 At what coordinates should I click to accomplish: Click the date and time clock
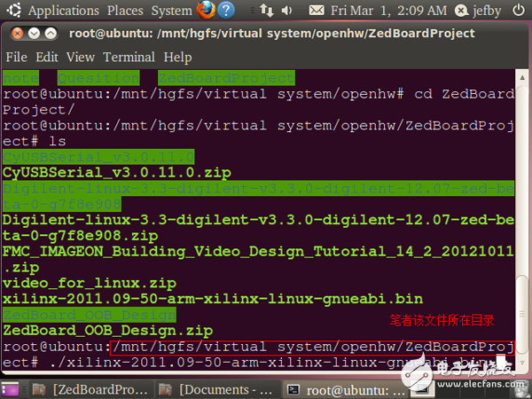point(395,11)
